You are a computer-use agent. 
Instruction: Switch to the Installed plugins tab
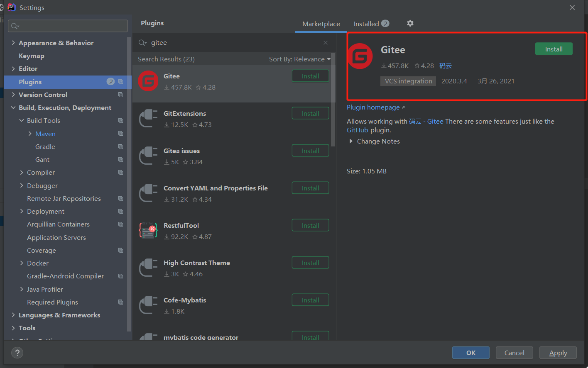pyautogui.click(x=371, y=24)
